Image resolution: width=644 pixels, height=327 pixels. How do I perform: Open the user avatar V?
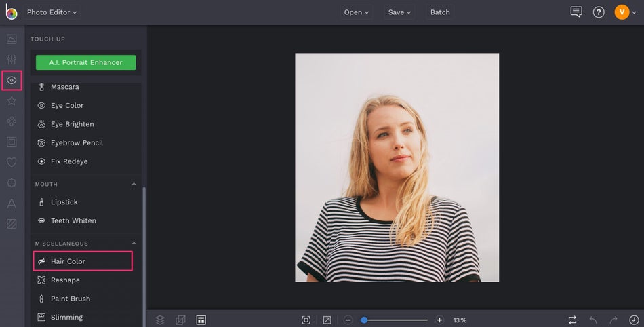pos(622,12)
